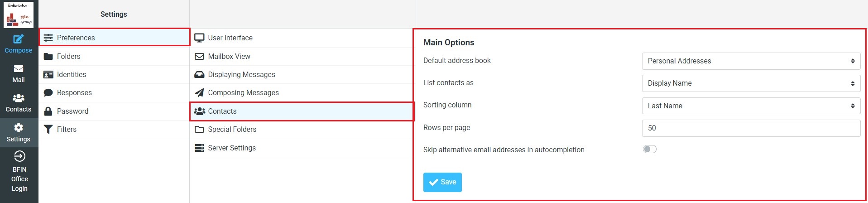This screenshot has width=868, height=203.
Task: Click the Filters funnel icon
Action: 48,130
